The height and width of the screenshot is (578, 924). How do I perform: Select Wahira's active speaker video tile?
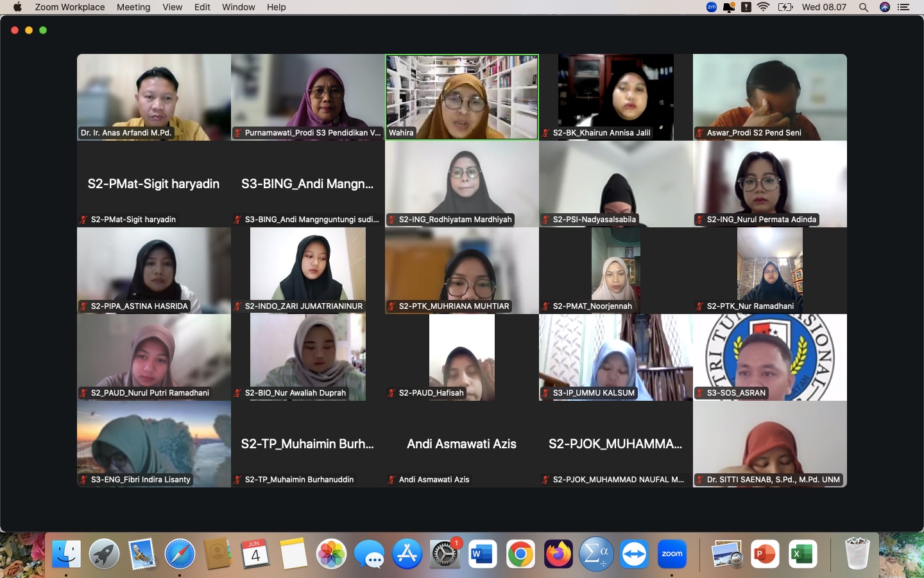462,97
